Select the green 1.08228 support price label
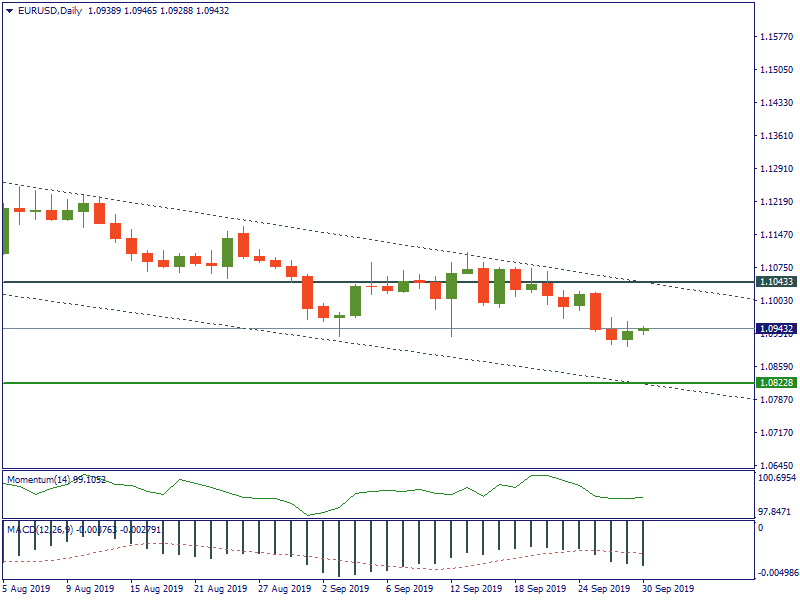800x600 pixels. coord(776,383)
